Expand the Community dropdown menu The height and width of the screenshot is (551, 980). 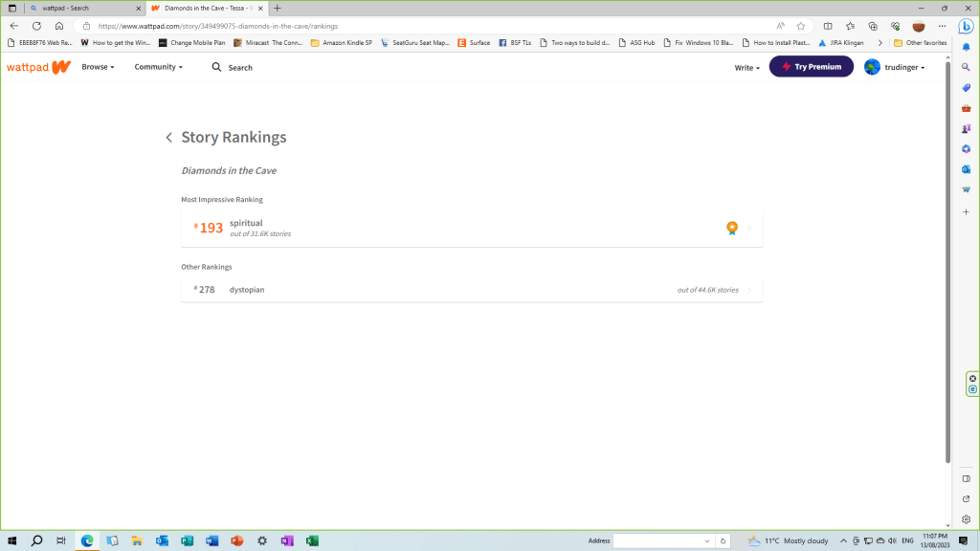click(158, 67)
